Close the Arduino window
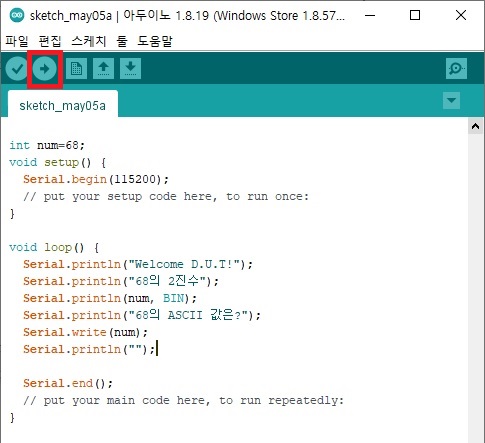485x443 pixels. (x=461, y=15)
